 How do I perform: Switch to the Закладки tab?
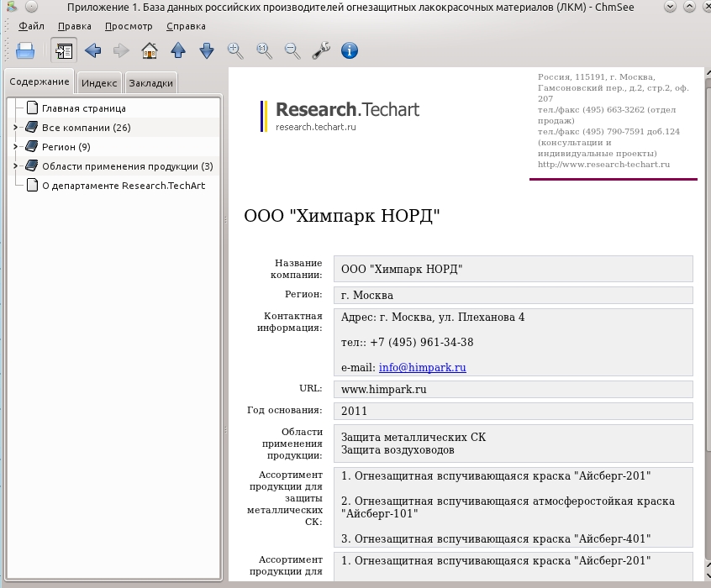pos(151,83)
